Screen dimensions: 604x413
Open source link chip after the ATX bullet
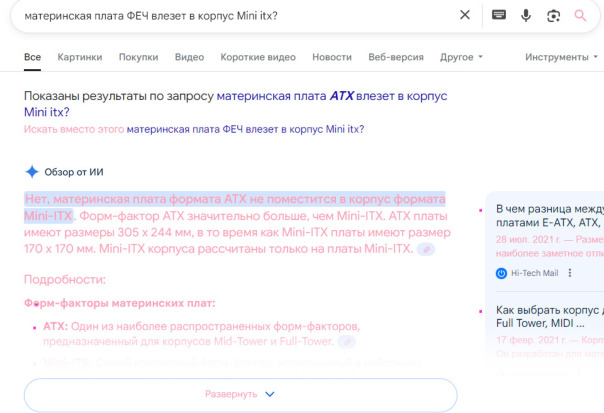pos(347,342)
